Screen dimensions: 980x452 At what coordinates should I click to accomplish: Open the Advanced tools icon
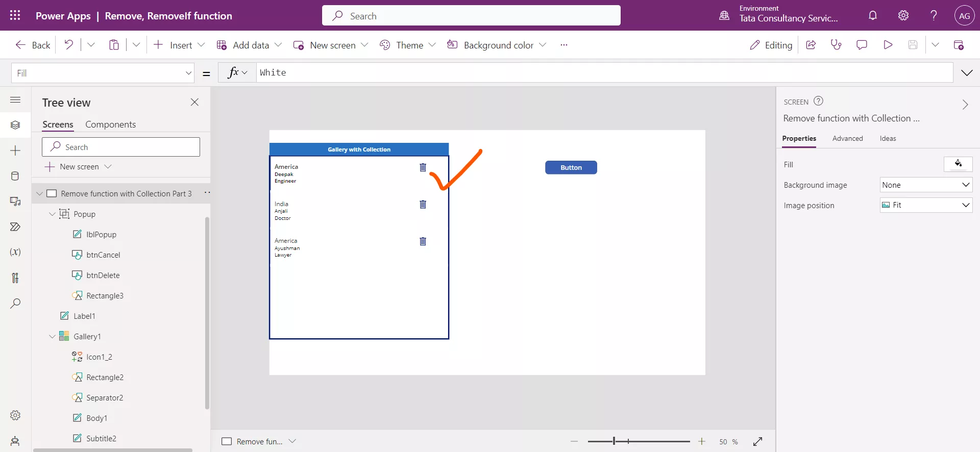15,278
